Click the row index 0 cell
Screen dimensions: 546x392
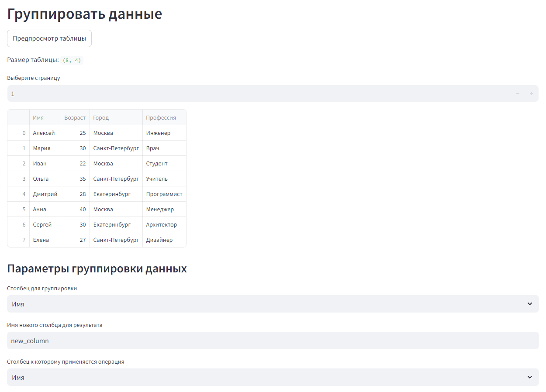(x=18, y=133)
